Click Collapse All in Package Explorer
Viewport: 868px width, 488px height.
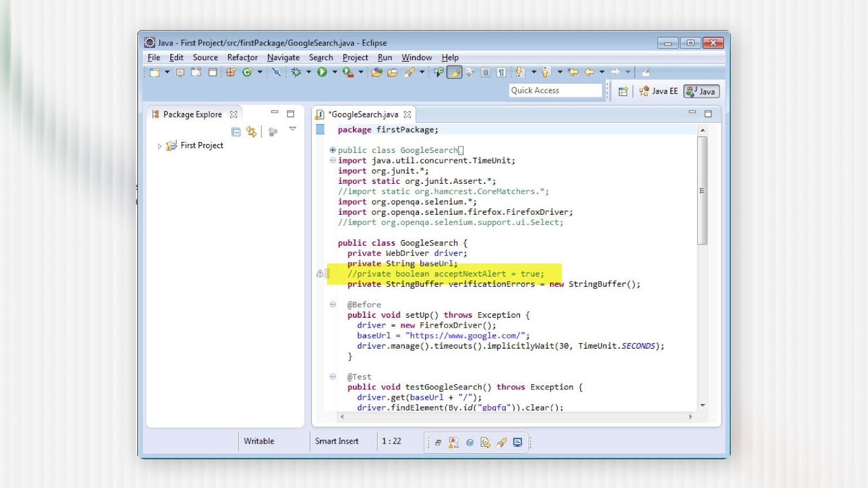point(236,132)
